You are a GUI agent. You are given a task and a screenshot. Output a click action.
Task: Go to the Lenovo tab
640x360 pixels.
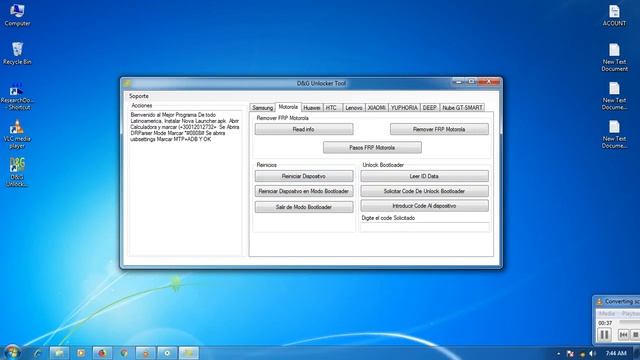tap(353, 108)
